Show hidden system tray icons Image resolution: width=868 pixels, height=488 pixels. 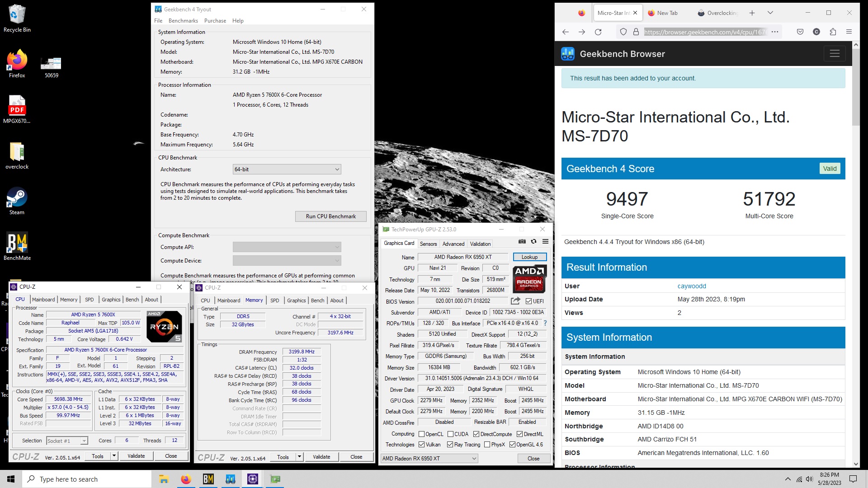coord(788,479)
